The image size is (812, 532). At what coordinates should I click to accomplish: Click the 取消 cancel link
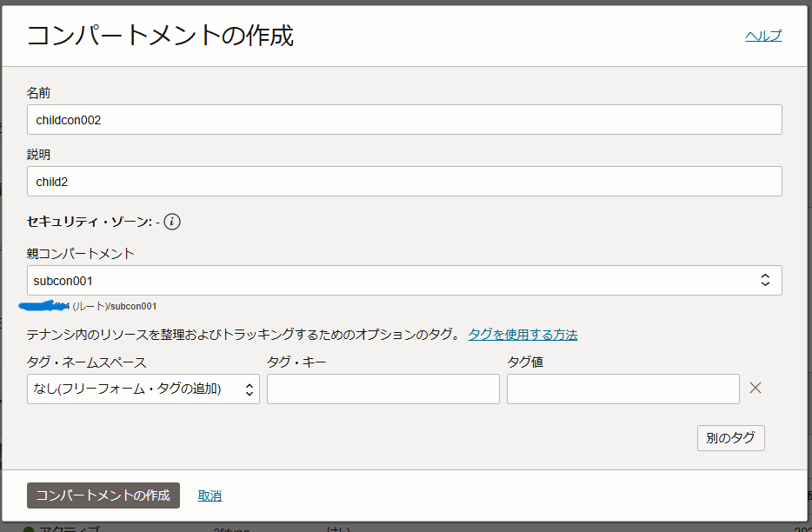click(210, 495)
